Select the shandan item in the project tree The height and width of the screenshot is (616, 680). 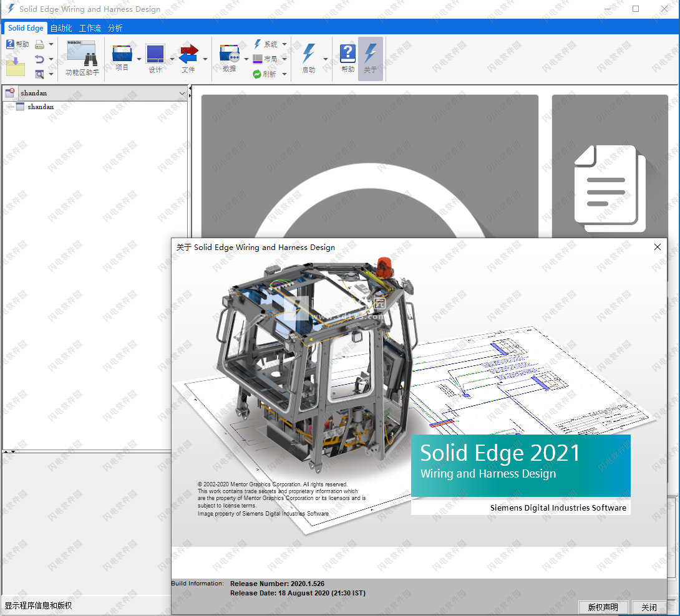[41, 107]
